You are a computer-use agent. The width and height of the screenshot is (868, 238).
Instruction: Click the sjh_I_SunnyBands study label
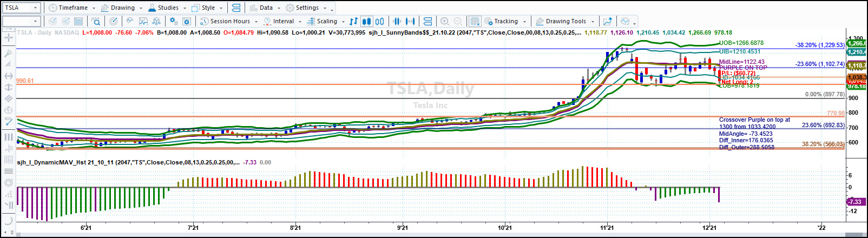point(475,32)
